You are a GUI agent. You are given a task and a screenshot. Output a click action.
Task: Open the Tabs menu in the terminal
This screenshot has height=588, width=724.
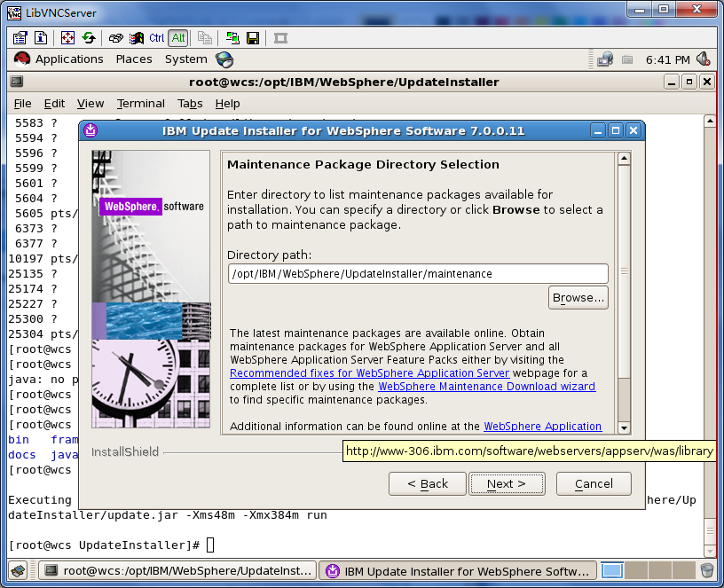pyautogui.click(x=189, y=104)
